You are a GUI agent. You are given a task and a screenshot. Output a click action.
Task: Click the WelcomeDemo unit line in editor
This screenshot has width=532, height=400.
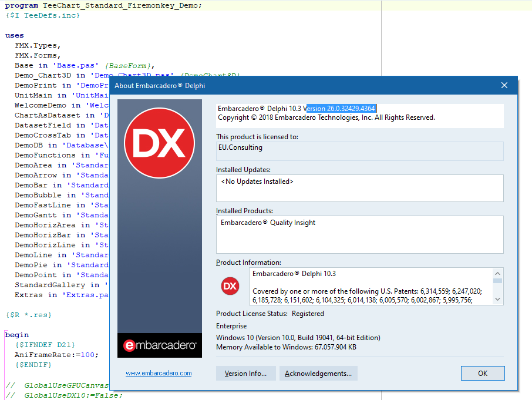click(62, 105)
